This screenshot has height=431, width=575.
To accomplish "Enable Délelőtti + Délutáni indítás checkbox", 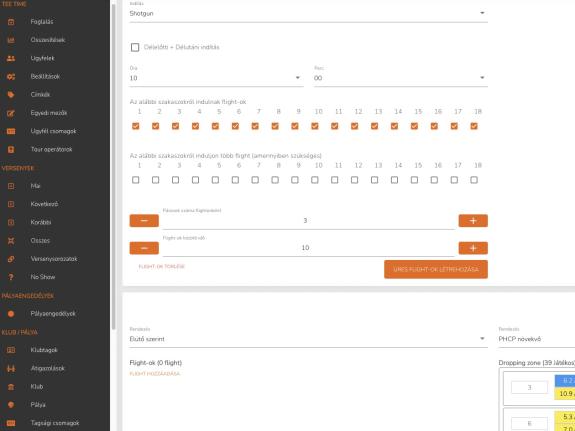I will coord(135,47).
